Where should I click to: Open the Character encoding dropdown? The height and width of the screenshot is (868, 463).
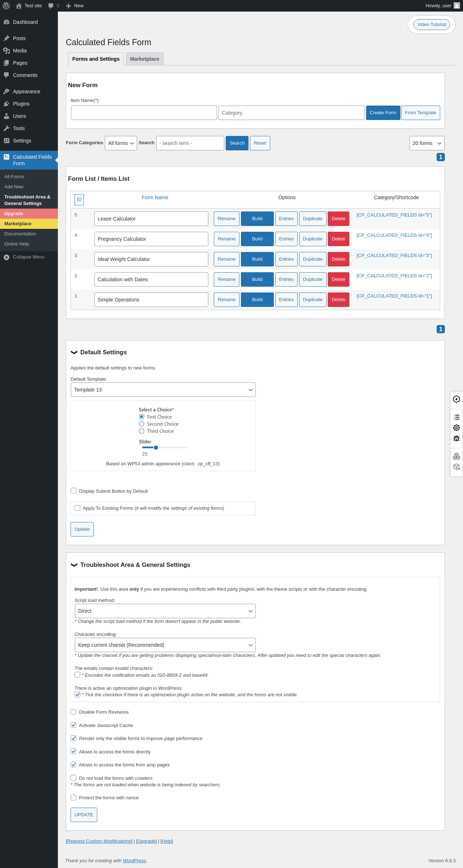[165, 645]
